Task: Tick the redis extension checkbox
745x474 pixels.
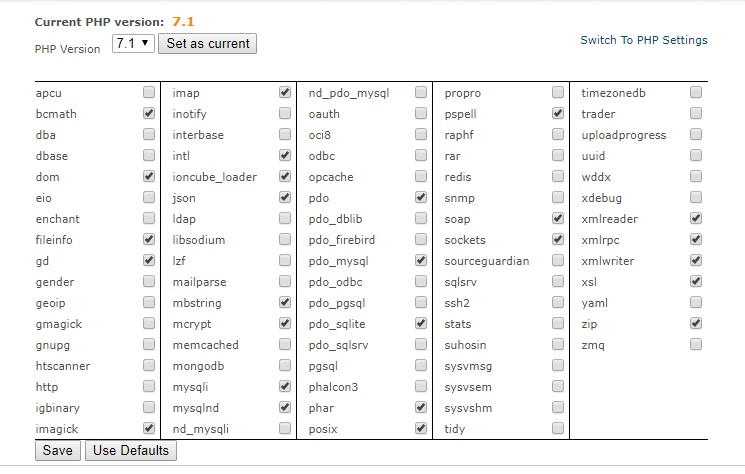Action: [558, 177]
